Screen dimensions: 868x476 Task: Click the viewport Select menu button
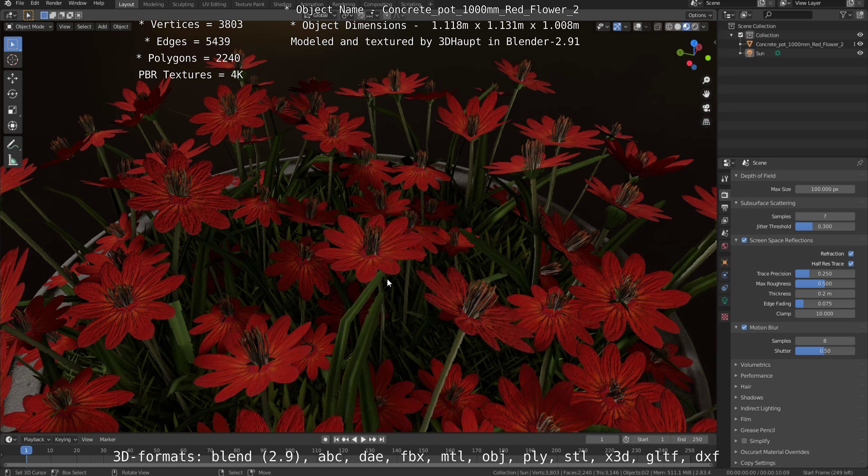click(84, 27)
